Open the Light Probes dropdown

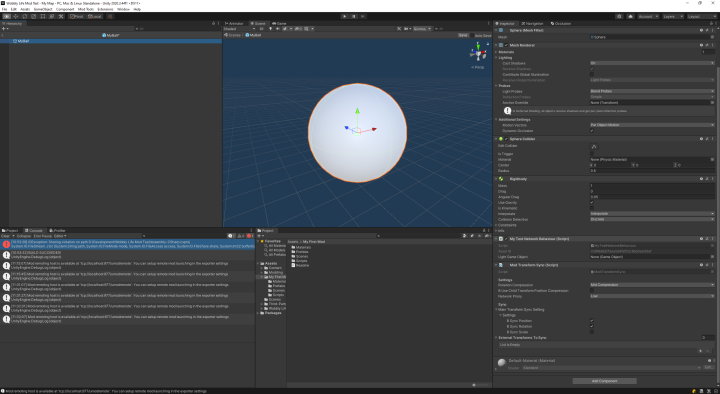[x=652, y=91]
